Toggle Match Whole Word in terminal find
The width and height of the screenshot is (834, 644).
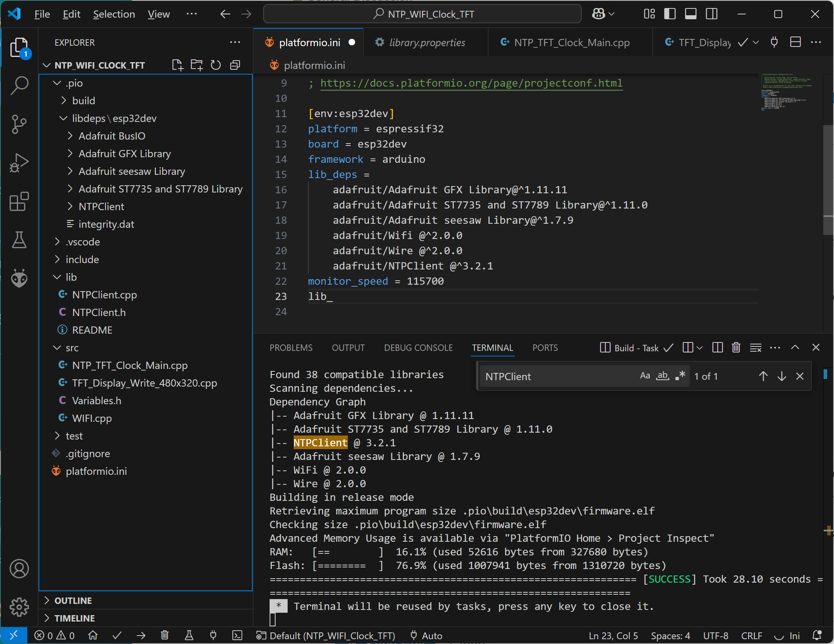tap(663, 376)
